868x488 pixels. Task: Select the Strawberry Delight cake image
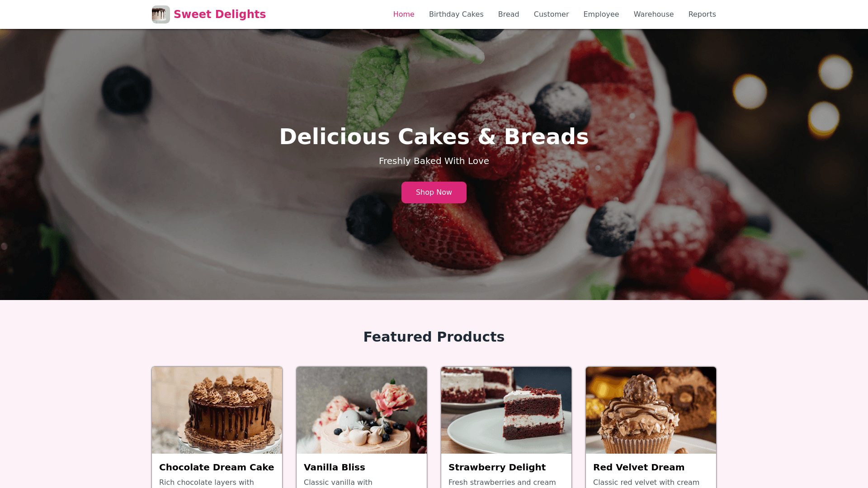506,410
